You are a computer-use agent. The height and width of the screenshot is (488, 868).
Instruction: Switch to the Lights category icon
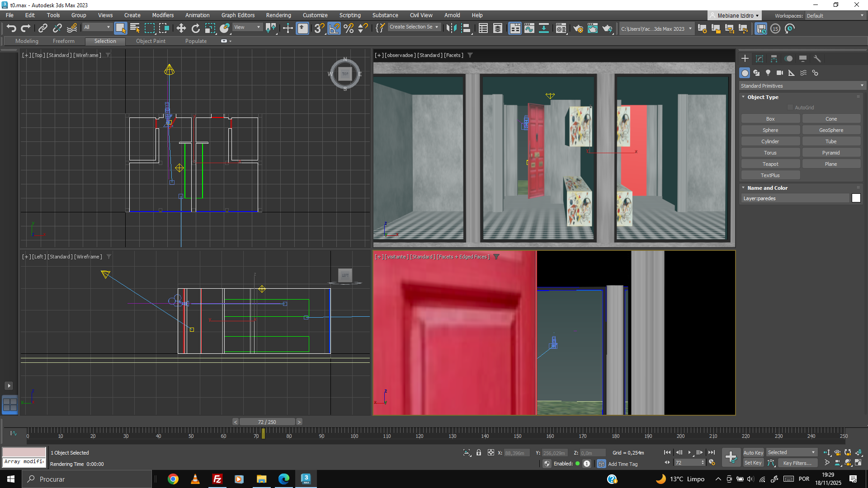(768, 73)
